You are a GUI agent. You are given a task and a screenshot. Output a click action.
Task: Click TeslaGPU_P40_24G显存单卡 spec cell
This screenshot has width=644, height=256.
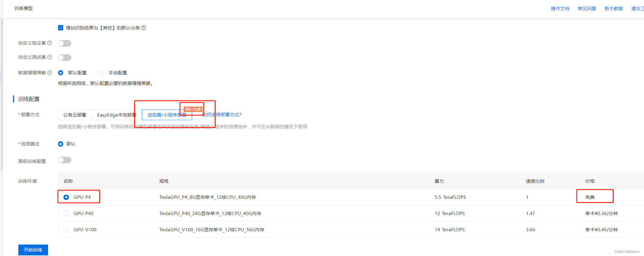point(210,214)
